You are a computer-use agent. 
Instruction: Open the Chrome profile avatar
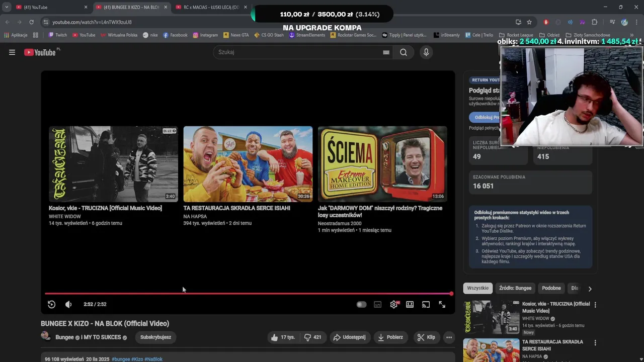(x=624, y=22)
